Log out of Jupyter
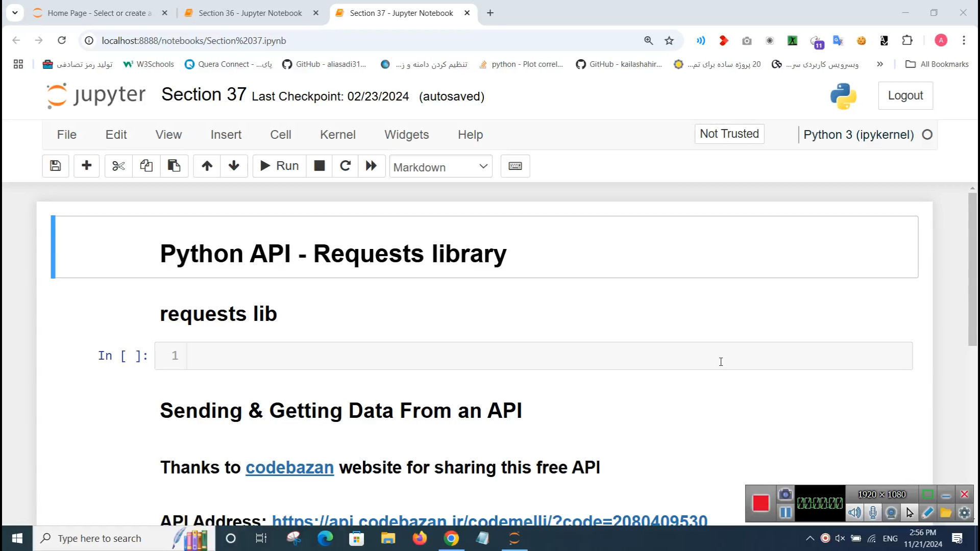The width and height of the screenshot is (980, 551). [905, 95]
